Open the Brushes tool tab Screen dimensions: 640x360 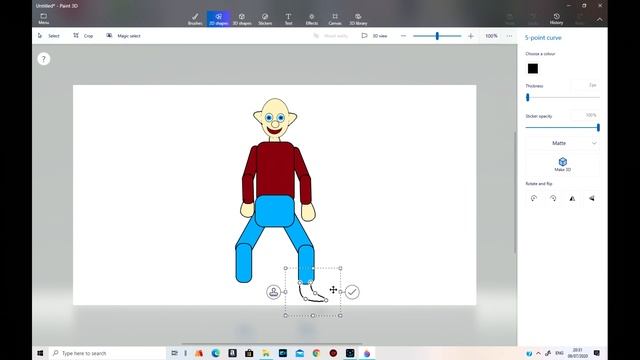tap(195, 19)
